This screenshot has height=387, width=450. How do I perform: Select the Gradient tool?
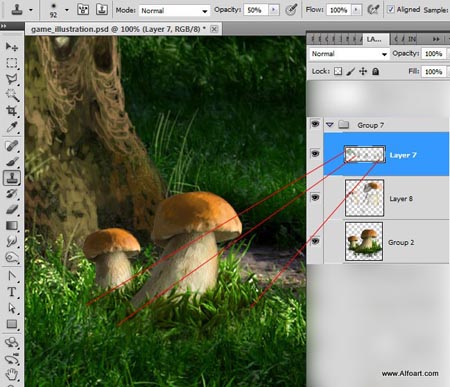click(x=12, y=226)
